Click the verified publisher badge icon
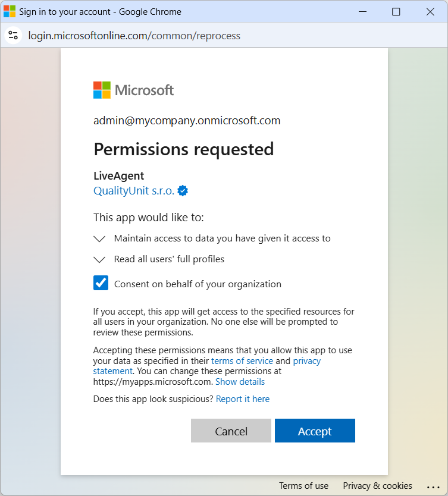 183,191
